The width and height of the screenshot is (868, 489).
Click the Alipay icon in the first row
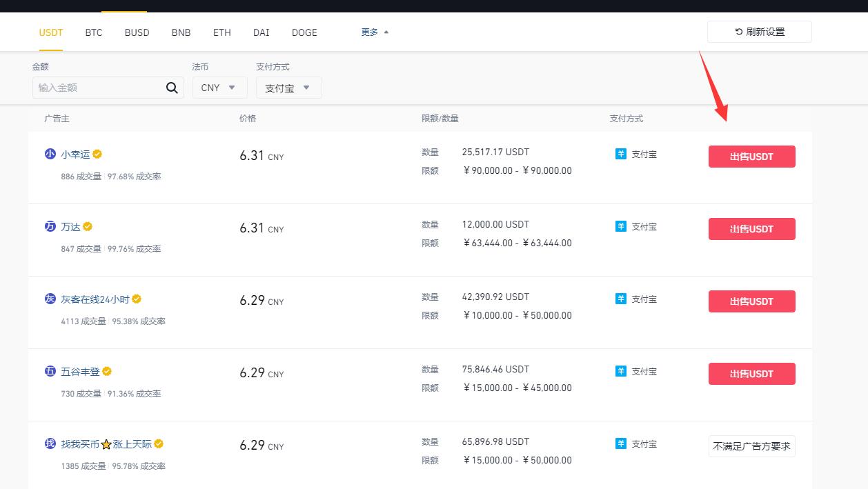click(620, 154)
